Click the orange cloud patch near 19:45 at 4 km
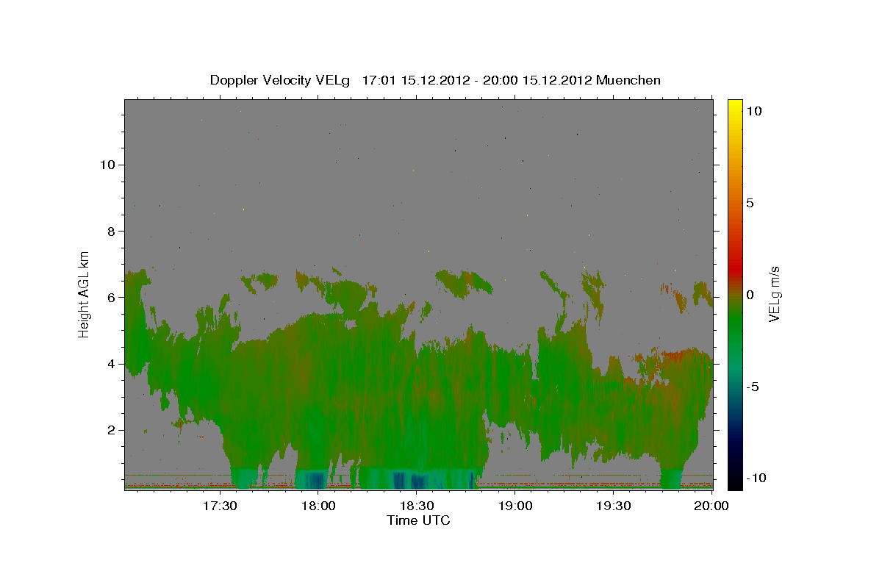Viewport: 882px width, 588px height. 673,357
